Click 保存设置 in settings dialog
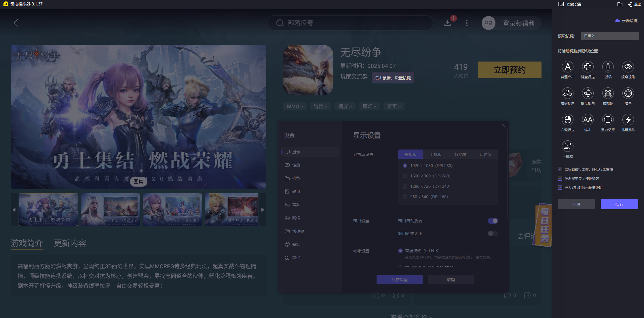644x318 pixels. tap(400, 279)
